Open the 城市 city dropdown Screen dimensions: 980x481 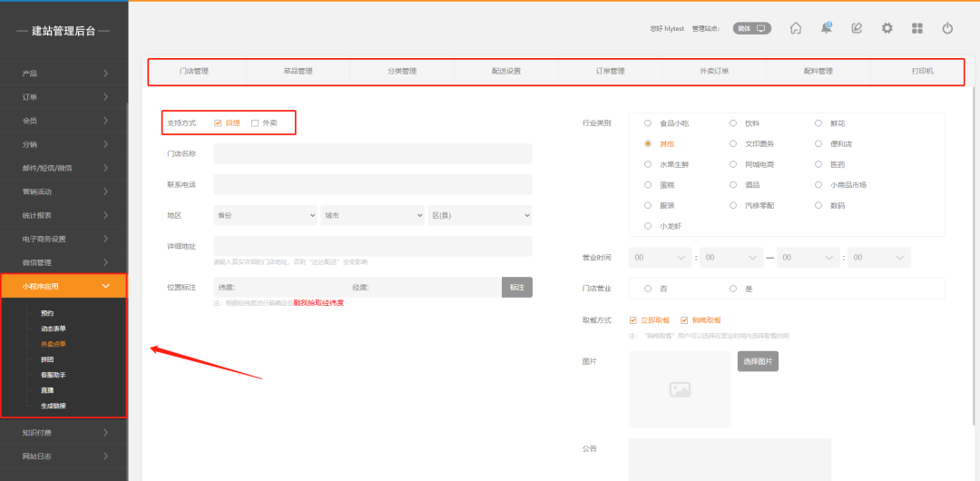click(372, 215)
